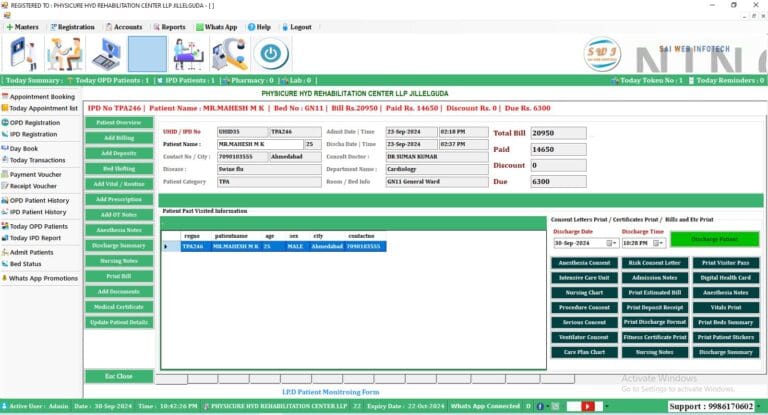This screenshot has height=415, width=768.
Task: Print the Anesthesia Consent letter
Action: (x=584, y=263)
